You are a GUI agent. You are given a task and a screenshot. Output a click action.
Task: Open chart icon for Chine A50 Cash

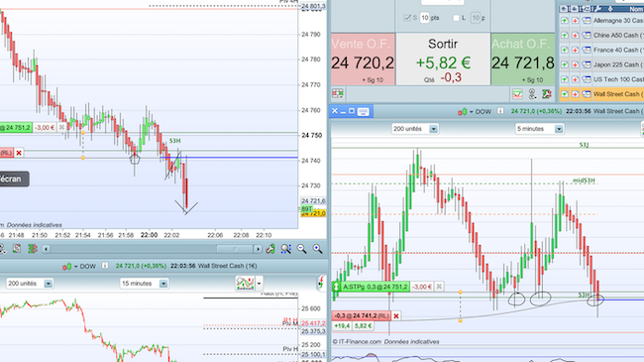tap(587, 36)
